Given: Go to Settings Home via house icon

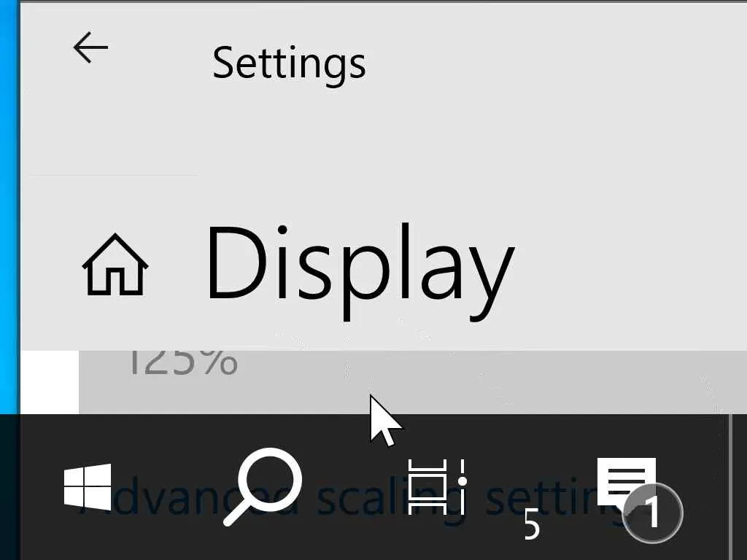Looking at the screenshot, I should [x=115, y=265].
